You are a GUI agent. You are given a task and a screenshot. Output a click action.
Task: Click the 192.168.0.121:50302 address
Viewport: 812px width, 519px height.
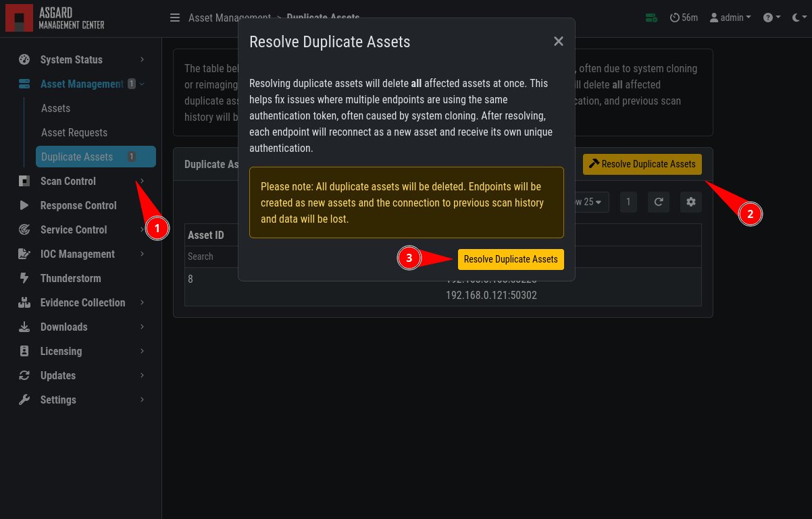coord(491,295)
